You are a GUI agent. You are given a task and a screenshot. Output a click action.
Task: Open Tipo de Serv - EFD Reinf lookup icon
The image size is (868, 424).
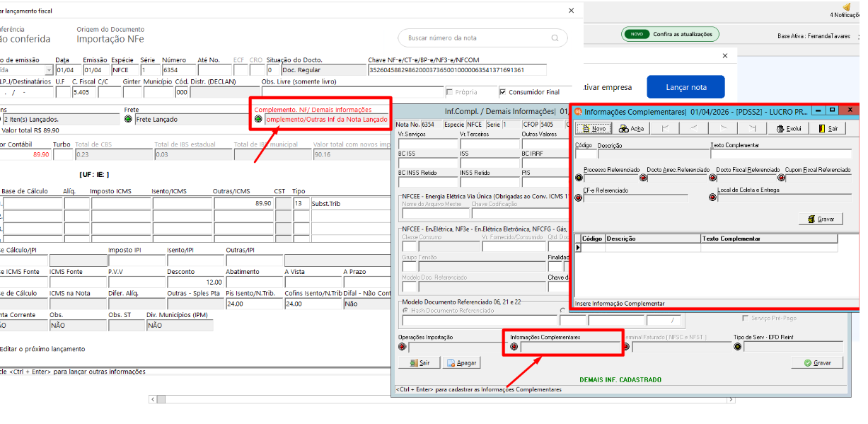pos(737,347)
